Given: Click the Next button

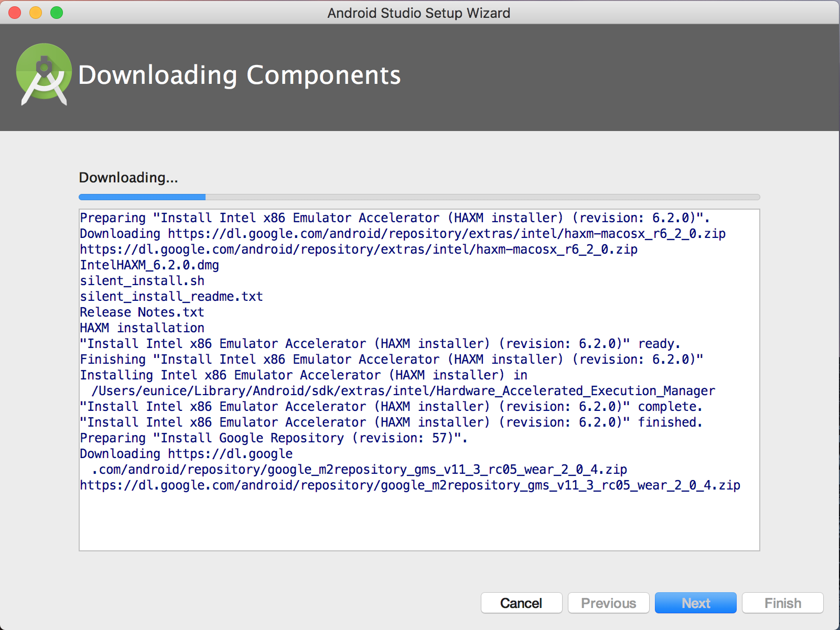Looking at the screenshot, I should [695, 603].
